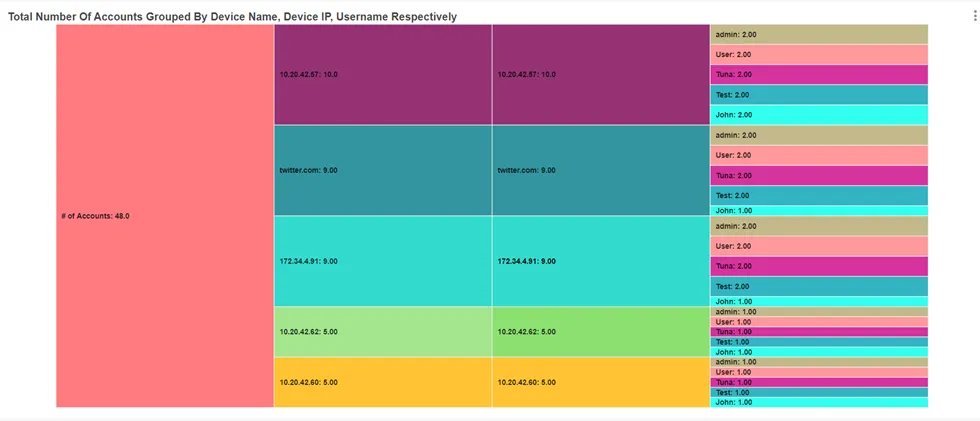Select the light green '10.20.42.62: 5.00' device name block
The image size is (980, 421).
tap(383, 332)
